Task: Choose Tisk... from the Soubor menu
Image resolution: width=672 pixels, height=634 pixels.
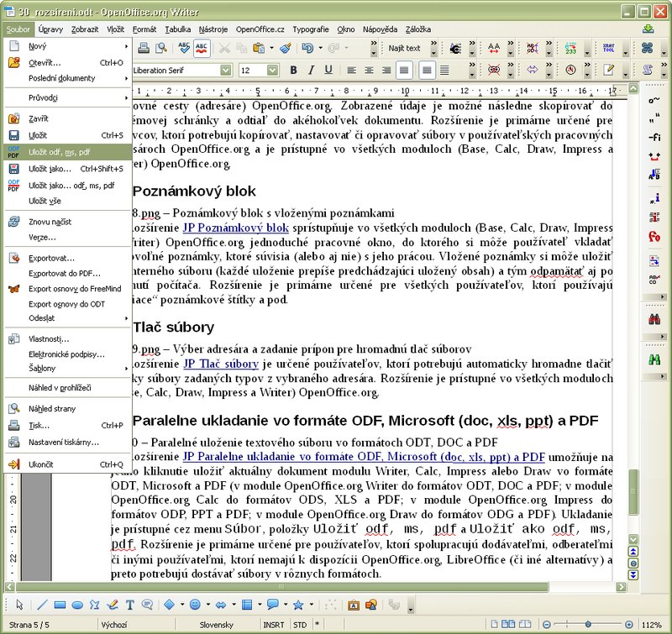Action: coord(67,426)
